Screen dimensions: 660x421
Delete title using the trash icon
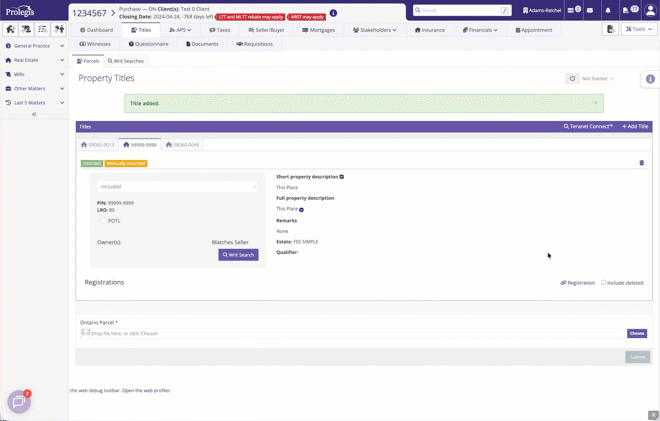coord(641,163)
